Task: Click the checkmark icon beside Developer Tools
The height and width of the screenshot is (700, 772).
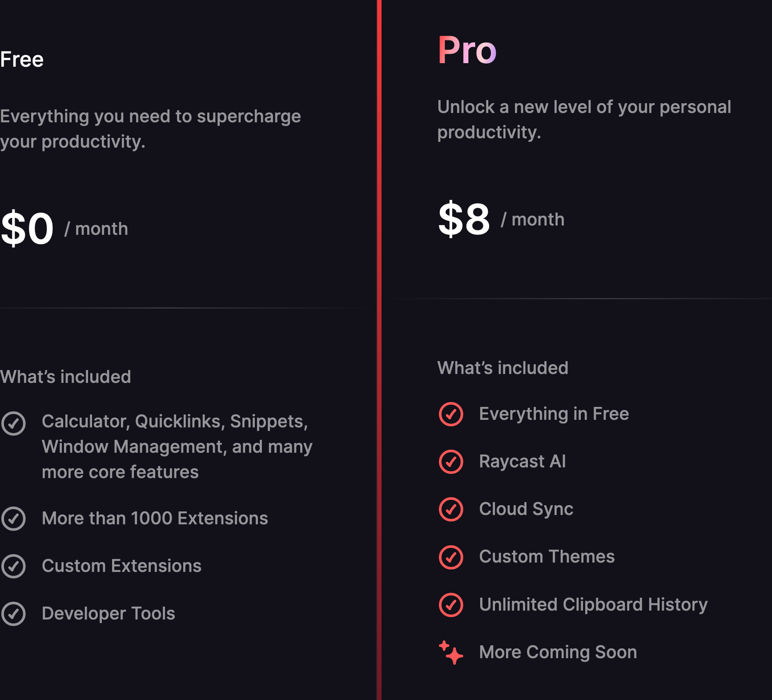Action: coord(13,614)
